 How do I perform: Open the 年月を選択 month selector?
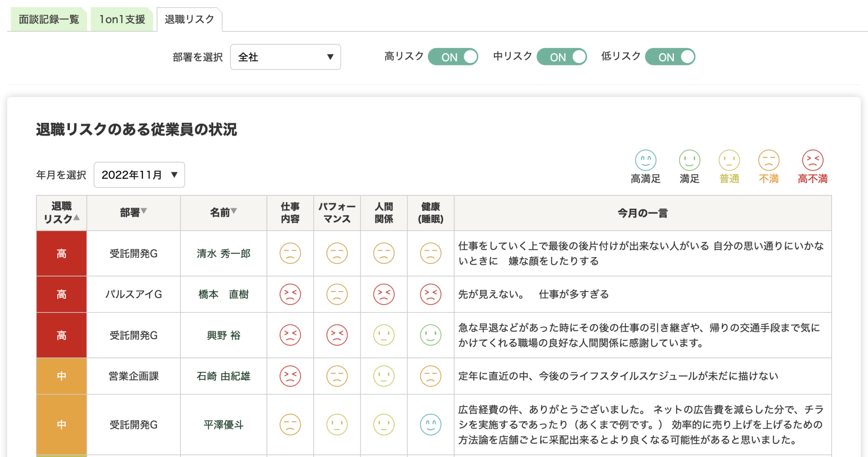139,175
